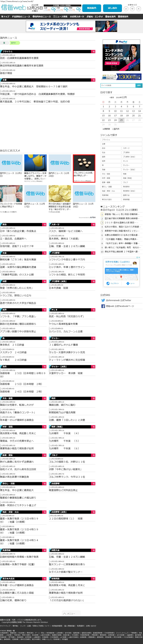Click the home icon in the breadcrumb
143x644 pixels.
tap(4, 43)
